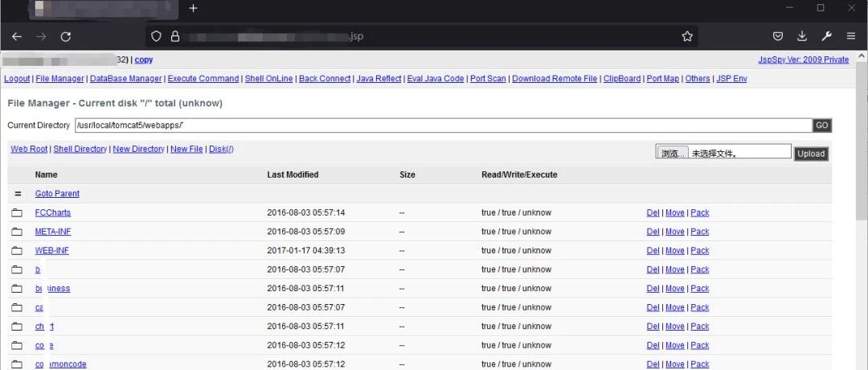
Task: Open a new browser tab with the plus icon
Action: 193,8
